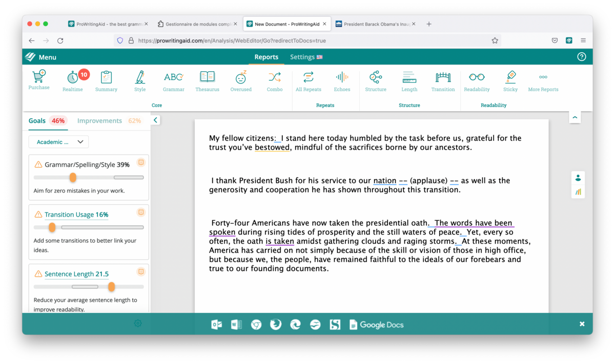Open Sentence Length goal note icon

[141, 271]
